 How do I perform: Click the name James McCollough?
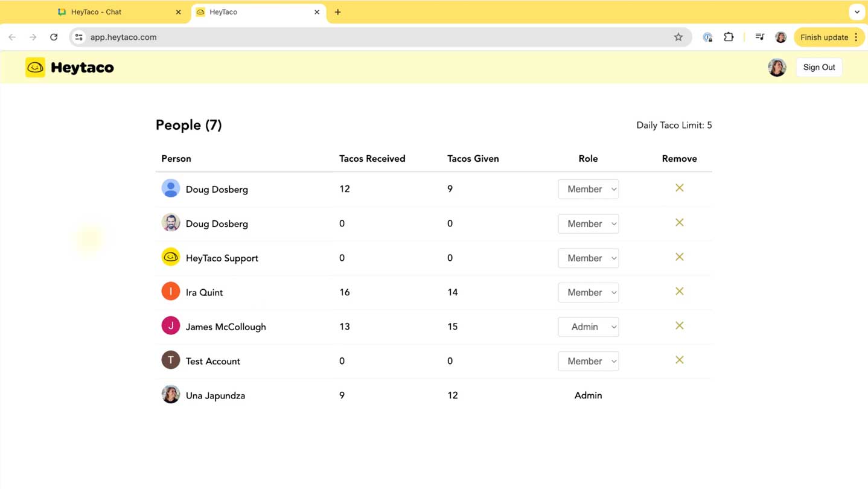pyautogui.click(x=226, y=327)
